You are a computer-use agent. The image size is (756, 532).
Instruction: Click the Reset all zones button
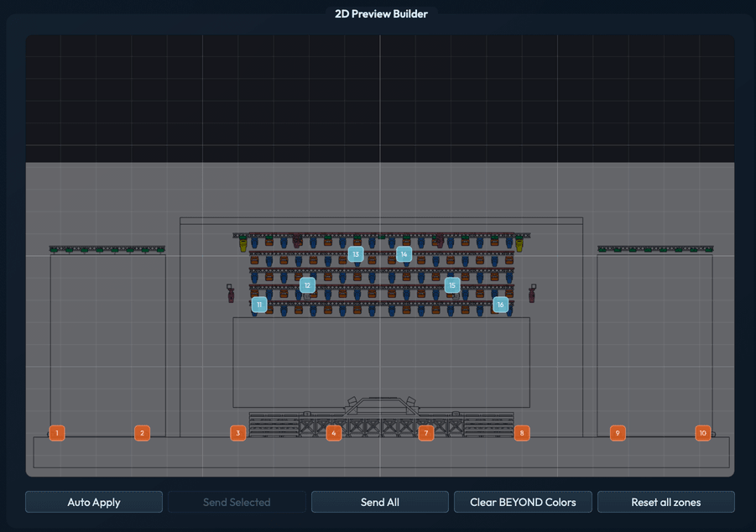(666, 502)
